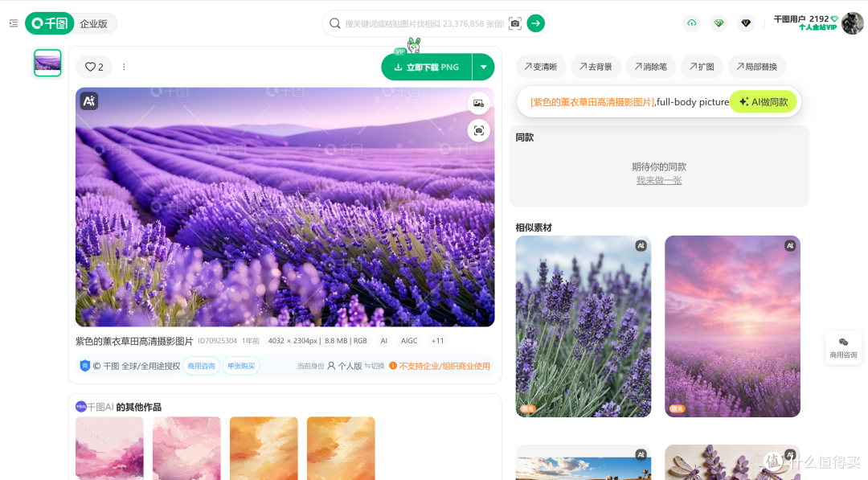
Task: Click the AI tag below image
Action: [x=383, y=340]
